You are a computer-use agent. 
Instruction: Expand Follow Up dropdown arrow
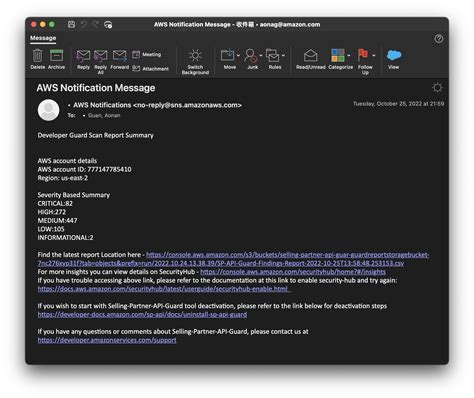(x=374, y=55)
